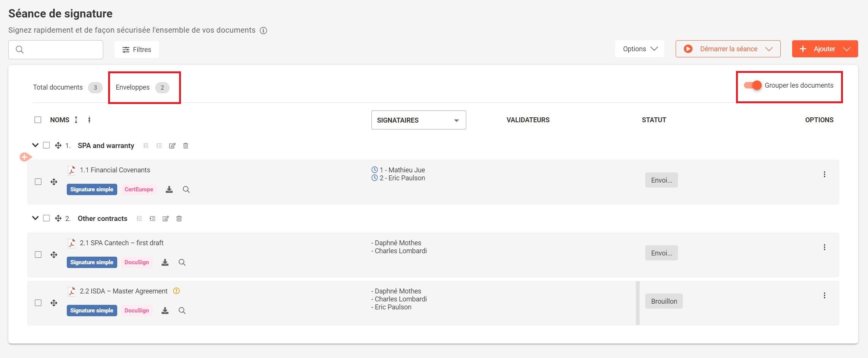Click Signature simple badge on ISDA row
This screenshot has width=868, height=358.
(x=92, y=311)
